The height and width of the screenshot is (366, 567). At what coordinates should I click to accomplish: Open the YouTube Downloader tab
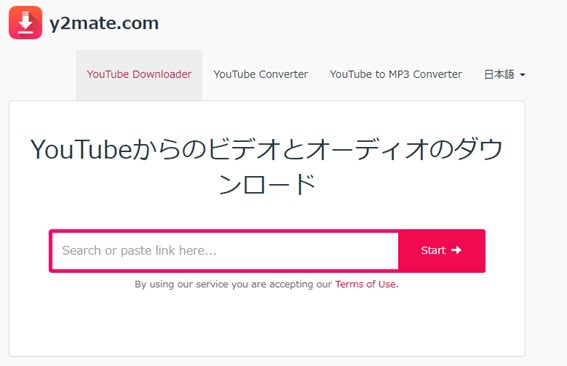[x=139, y=75]
